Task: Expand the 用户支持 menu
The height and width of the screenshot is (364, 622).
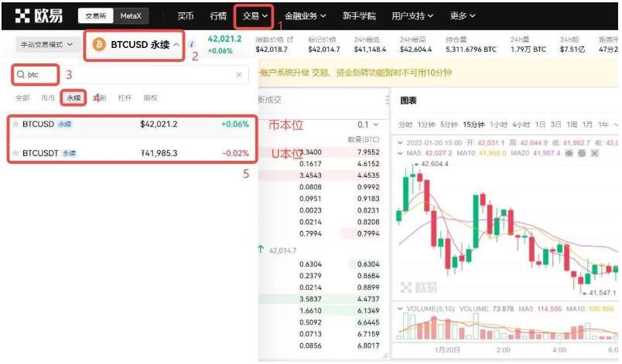Action: coord(412,16)
